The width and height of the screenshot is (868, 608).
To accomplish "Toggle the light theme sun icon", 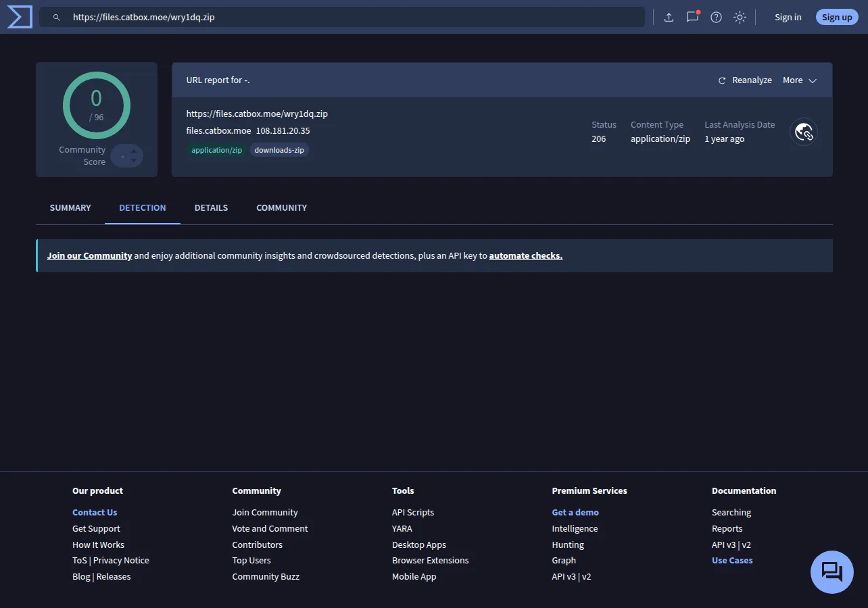I will pos(740,18).
